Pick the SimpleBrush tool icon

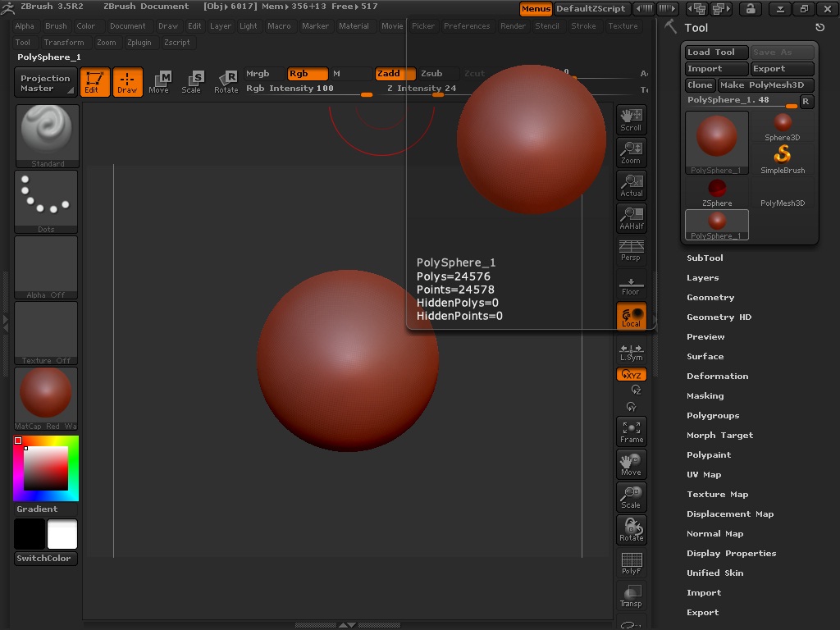click(x=783, y=159)
